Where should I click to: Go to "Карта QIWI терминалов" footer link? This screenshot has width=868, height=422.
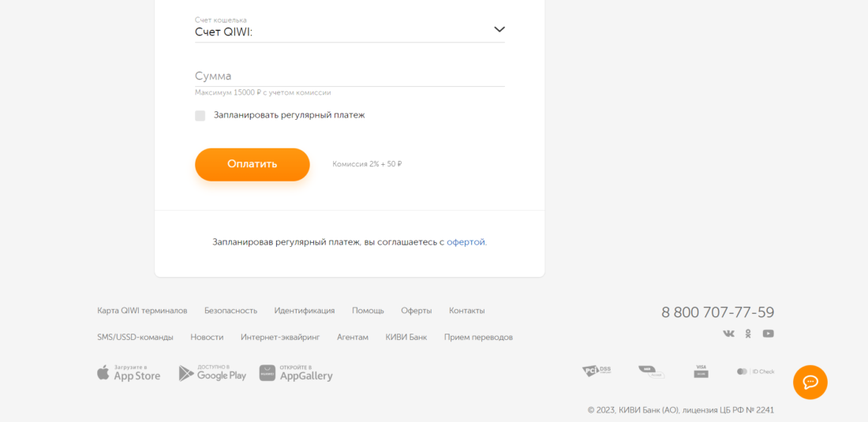click(x=142, y=311)
